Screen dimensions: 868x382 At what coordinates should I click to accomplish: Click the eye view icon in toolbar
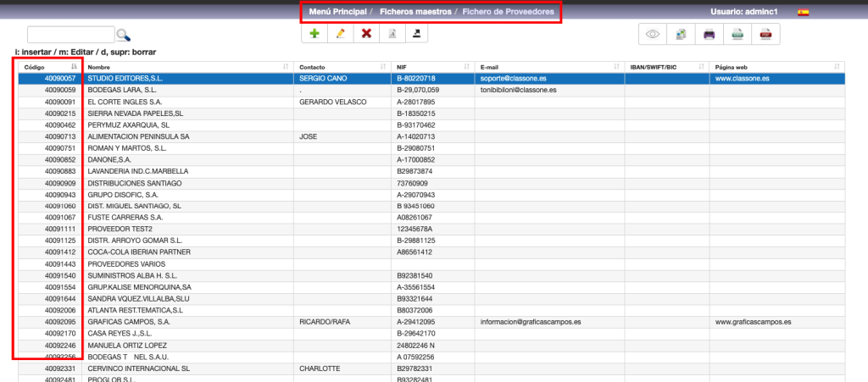click(653, 35)
